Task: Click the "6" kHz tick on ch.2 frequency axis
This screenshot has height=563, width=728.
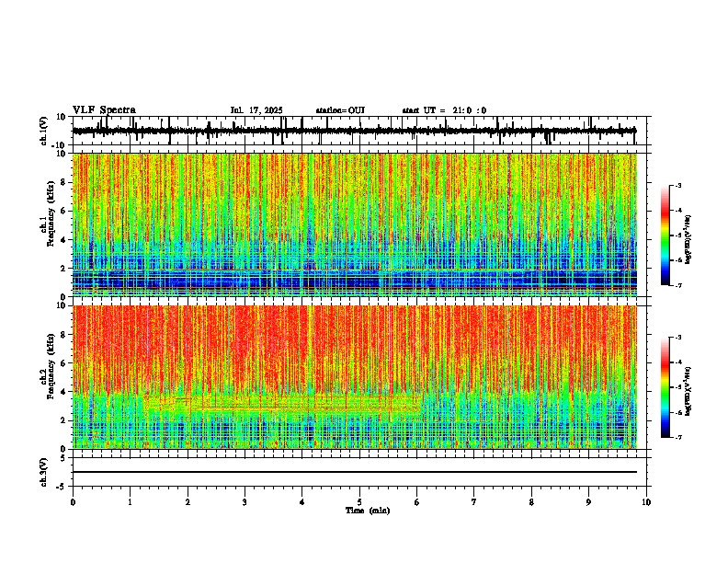Action: (64, 363)
